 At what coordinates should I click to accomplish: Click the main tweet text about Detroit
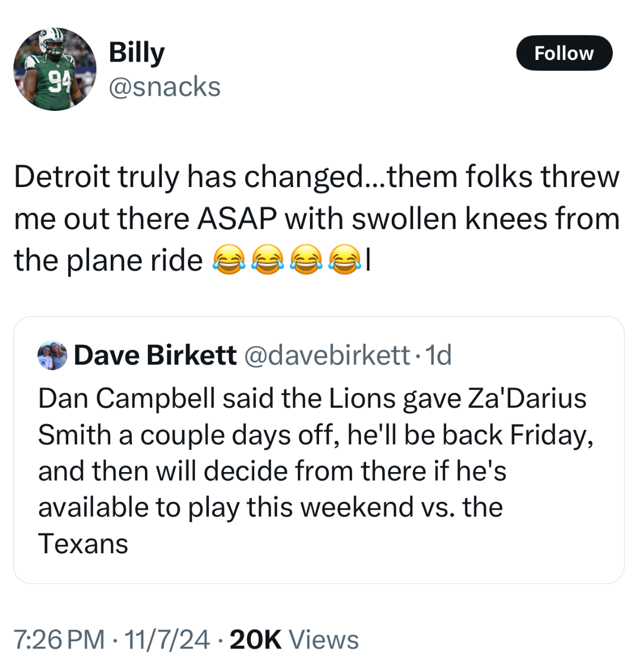(316, 218)
